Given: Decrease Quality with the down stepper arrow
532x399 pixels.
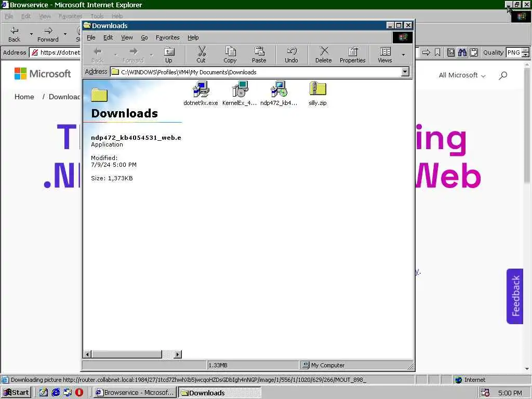Looking at the screenshot, I should [x=525, y=55].
